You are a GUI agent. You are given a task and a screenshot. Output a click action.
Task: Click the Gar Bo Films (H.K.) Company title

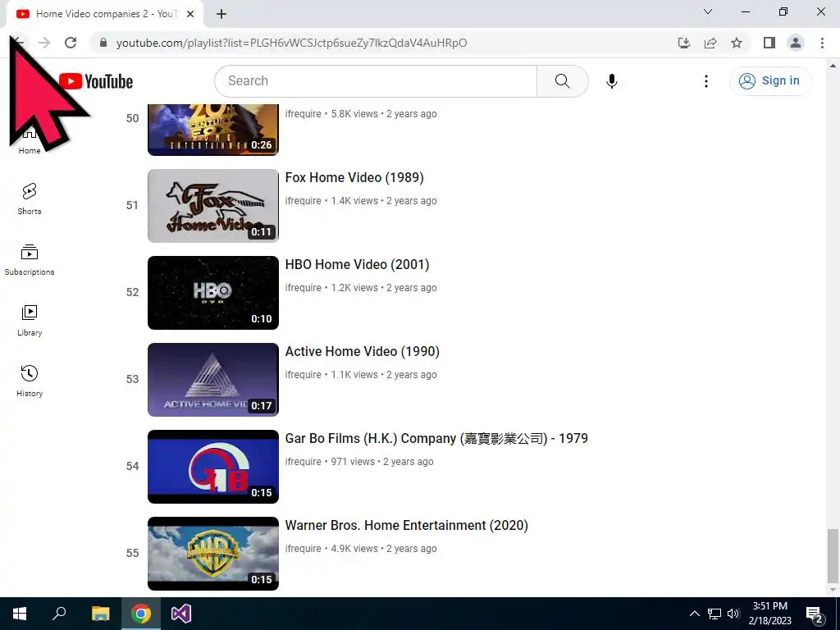click(x=436, y=438)
